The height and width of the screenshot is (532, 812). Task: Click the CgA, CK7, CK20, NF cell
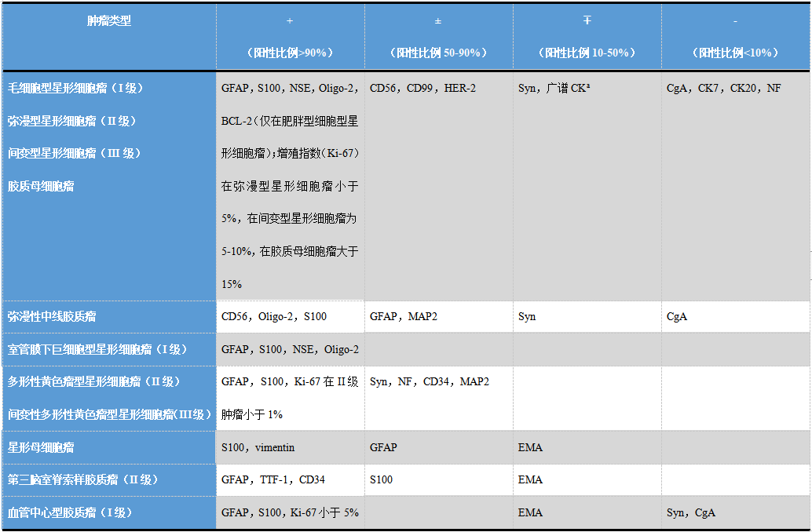(x=723, y=89)
